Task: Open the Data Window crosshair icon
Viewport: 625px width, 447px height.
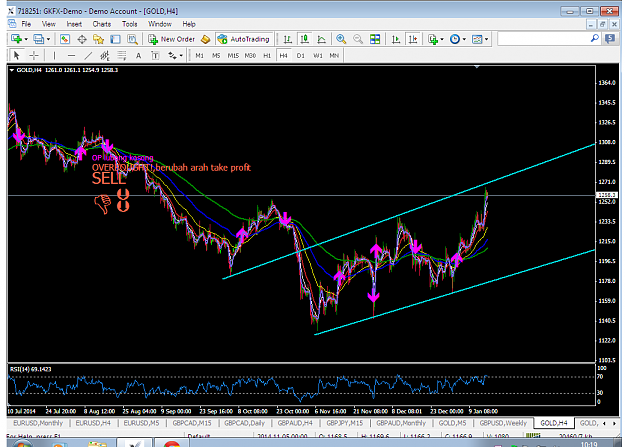Action: tap(82, 39)
